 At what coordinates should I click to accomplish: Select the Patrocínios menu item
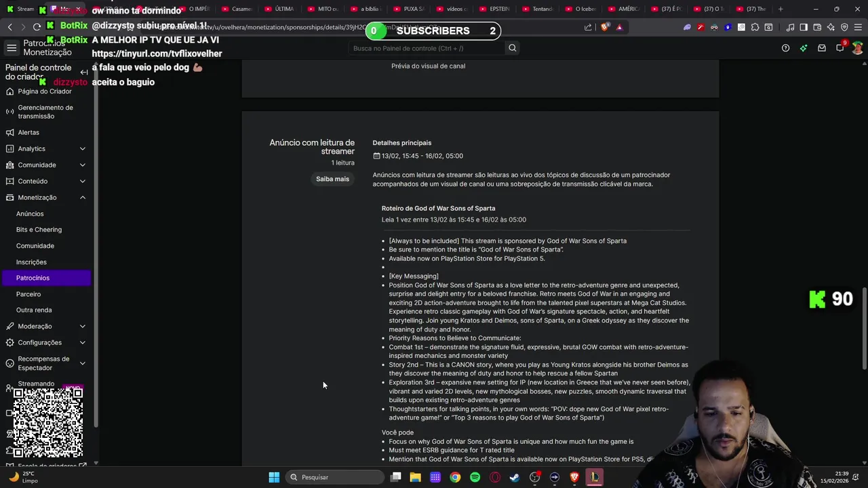coord(45,278)
